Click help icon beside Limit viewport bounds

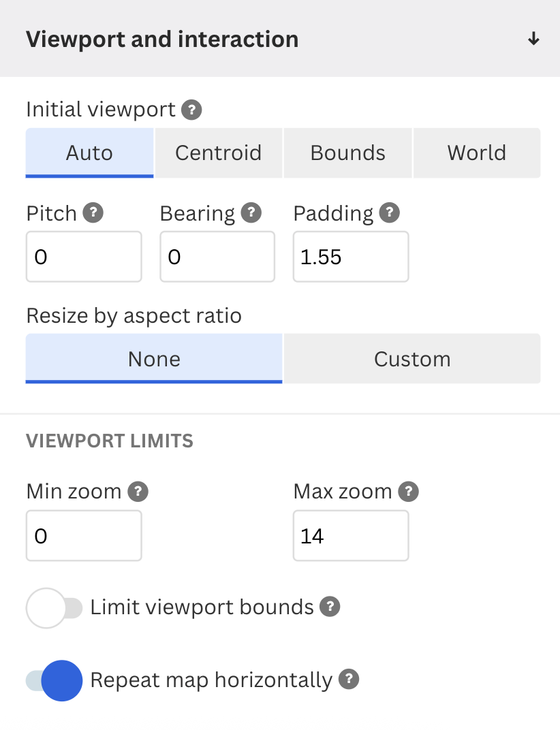(330, 607)
